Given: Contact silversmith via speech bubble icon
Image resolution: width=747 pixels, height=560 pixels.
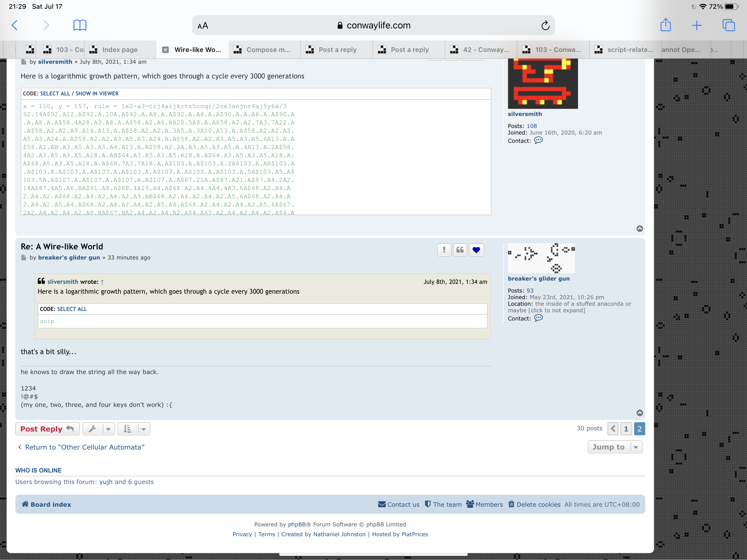Looking at the screenshot, I should (538, 141).
